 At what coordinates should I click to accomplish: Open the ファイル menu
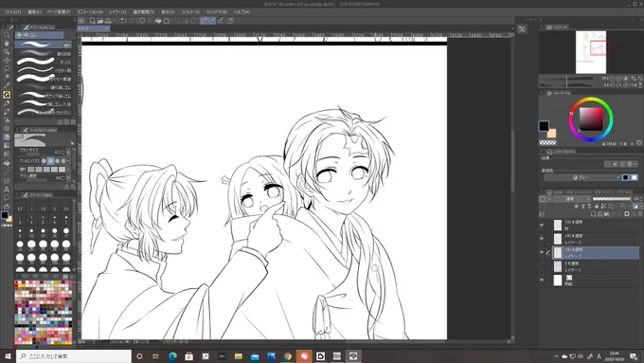pos(12,12)
